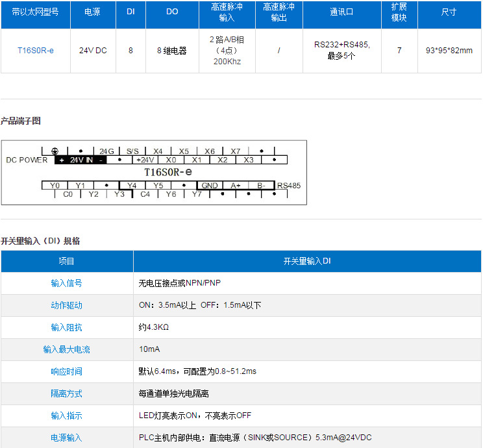Click the RS485 label in diagram
The height and width of the screenshot is (448, 483).
tap(289, 186)
